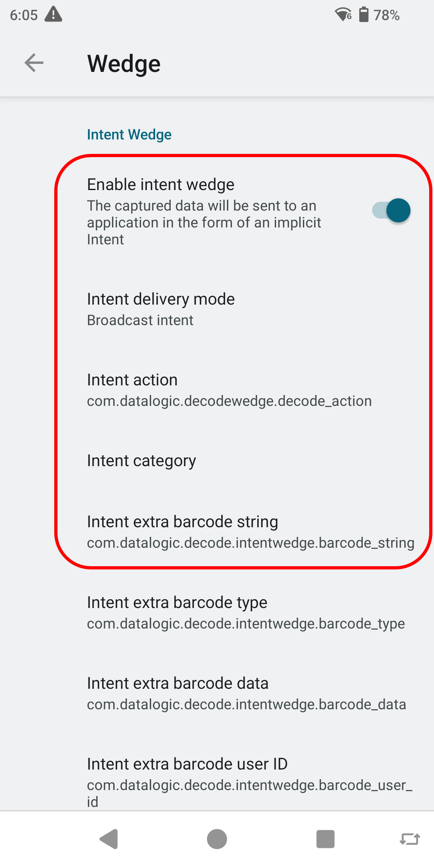Tap the Home circle button
434x868 pixels.
point(217,839)
